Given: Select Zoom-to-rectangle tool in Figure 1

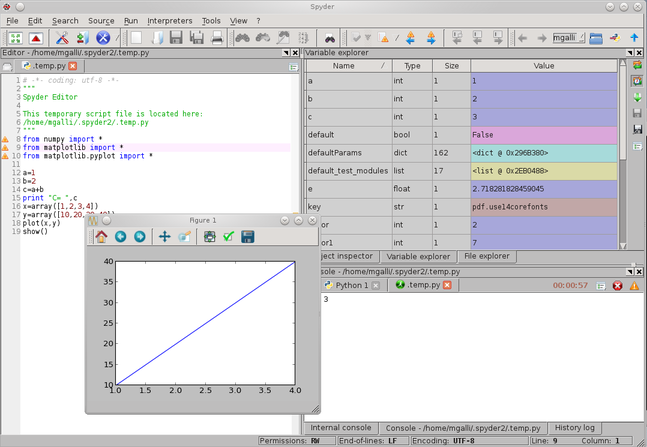Looking at the screenshot, I should pos(184,237).
